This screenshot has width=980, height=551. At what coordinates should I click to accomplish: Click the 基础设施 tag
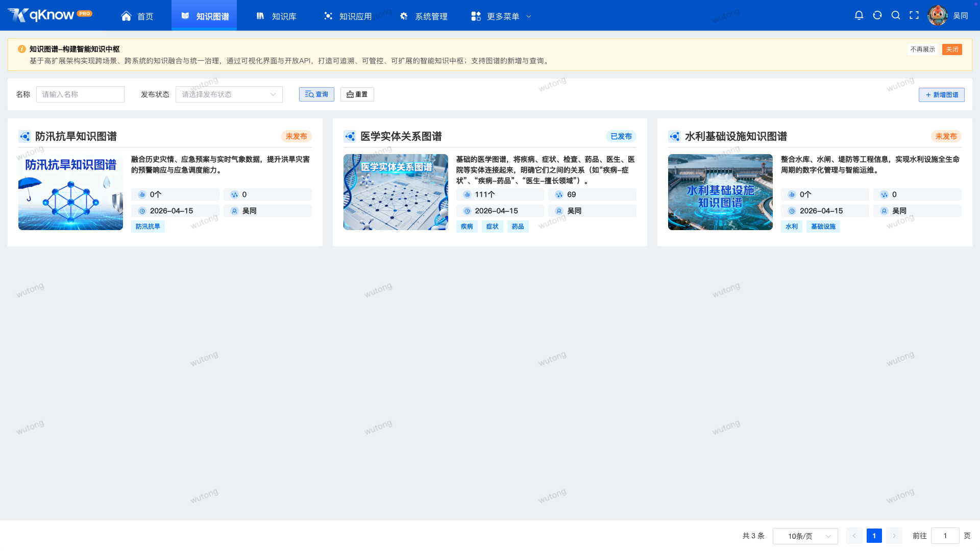(823, 227)
